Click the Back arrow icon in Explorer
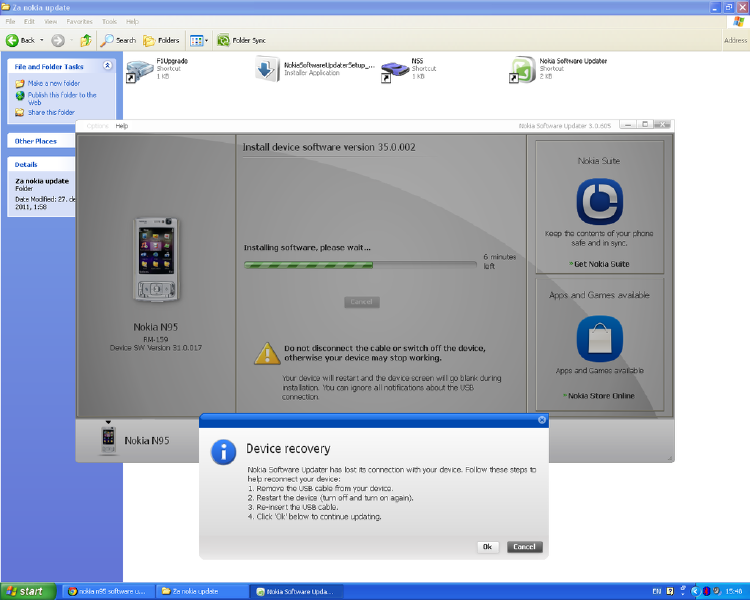Image resolution: width=750 pixels, height=600 pixels. click(x=12, y=41)
